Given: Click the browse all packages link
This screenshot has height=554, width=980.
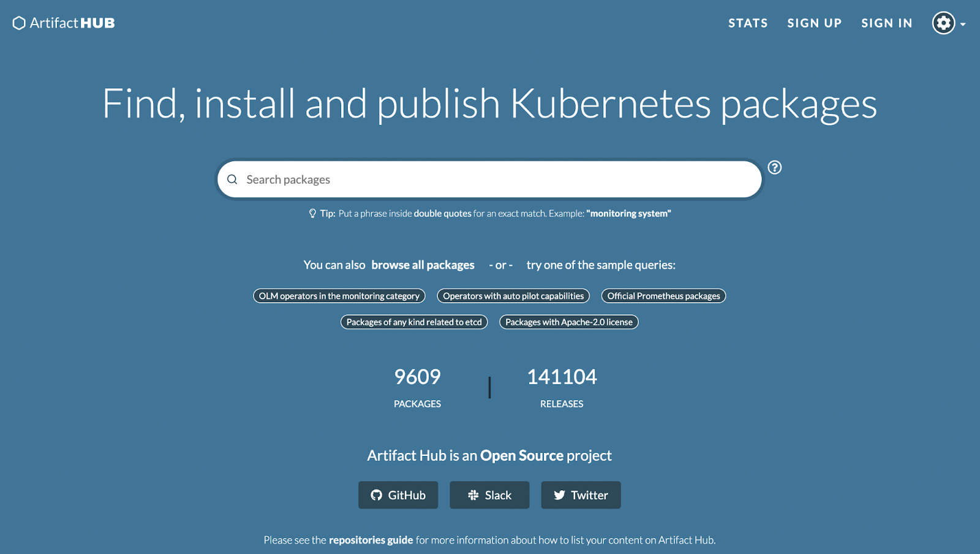Looking at the screenshot, I should pos(423,265).
